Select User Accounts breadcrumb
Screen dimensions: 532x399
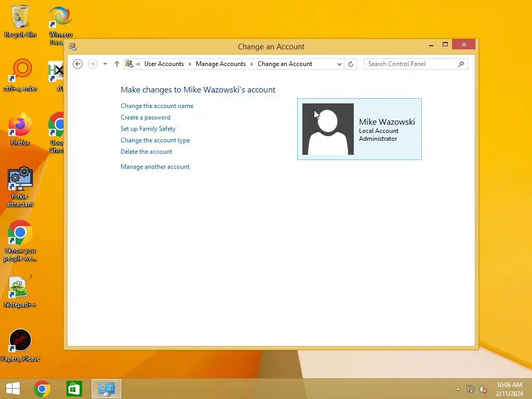(164, 64)
